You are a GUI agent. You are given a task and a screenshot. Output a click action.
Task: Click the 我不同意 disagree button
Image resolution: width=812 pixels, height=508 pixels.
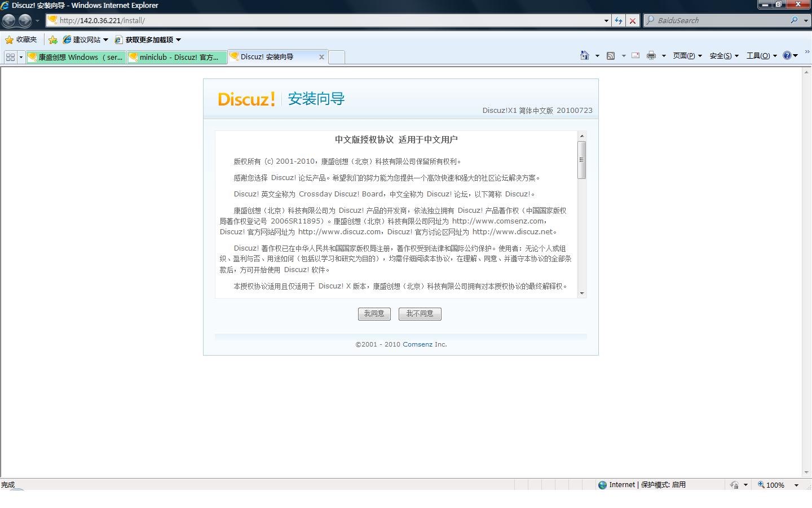pyautogui.click(x=420, y=314)
